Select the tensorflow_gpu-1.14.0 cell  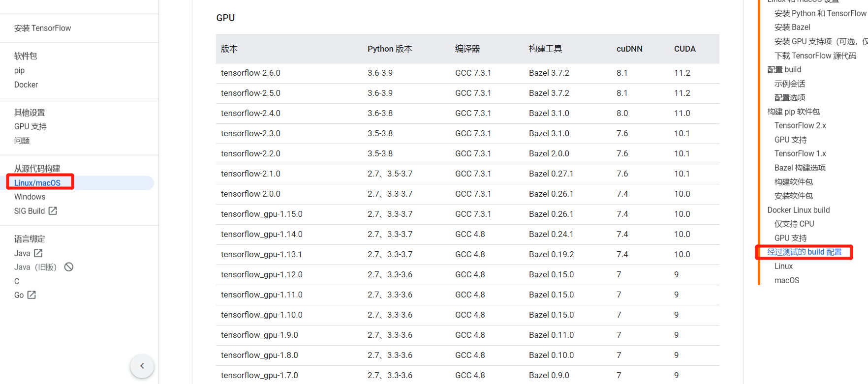pos(262,234)
